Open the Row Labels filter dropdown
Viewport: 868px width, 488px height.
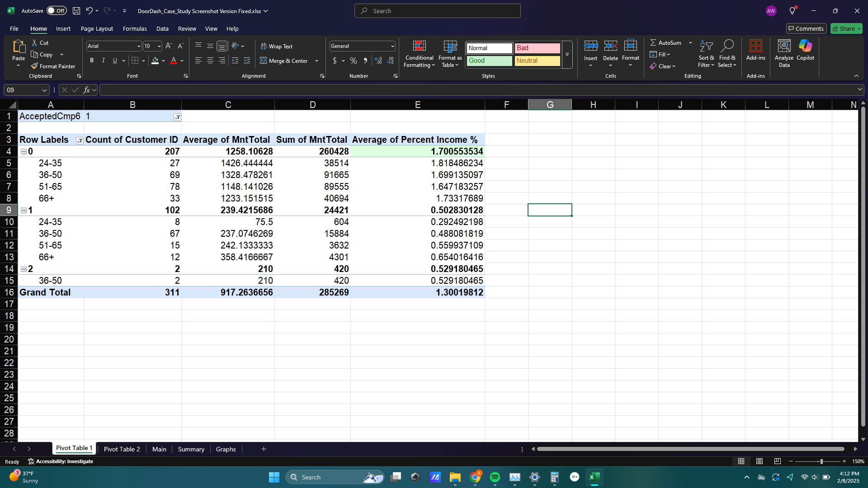80,141
